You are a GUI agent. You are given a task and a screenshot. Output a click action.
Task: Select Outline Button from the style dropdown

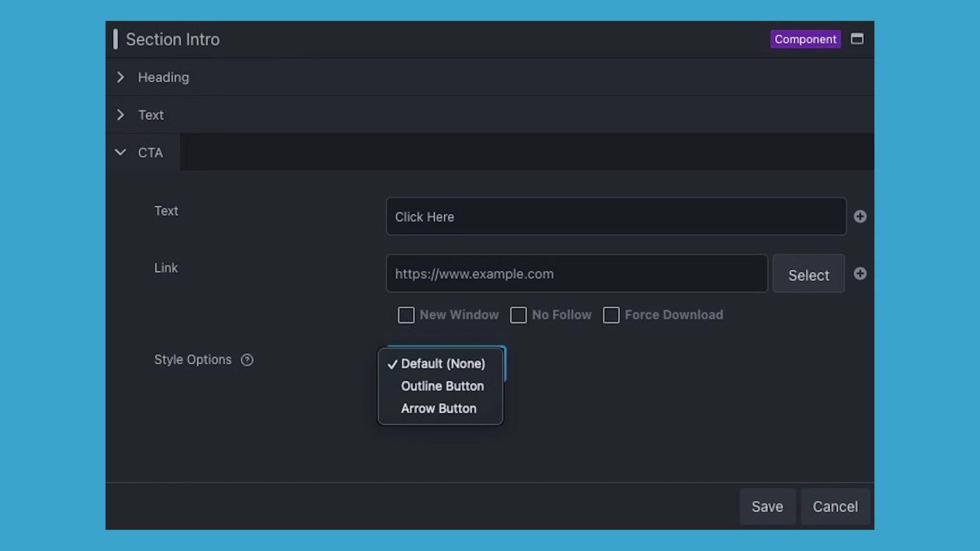point(442,386)
